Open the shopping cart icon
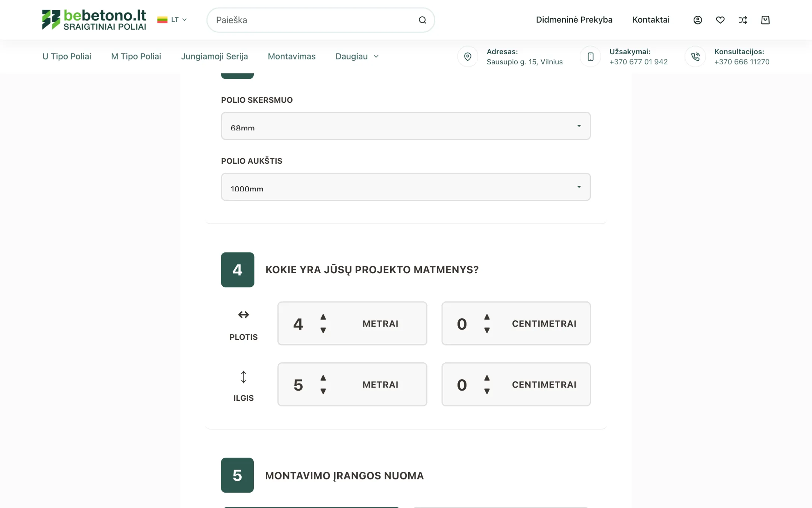The width and height of the screenshot is (812, 508). coord(765,20)
